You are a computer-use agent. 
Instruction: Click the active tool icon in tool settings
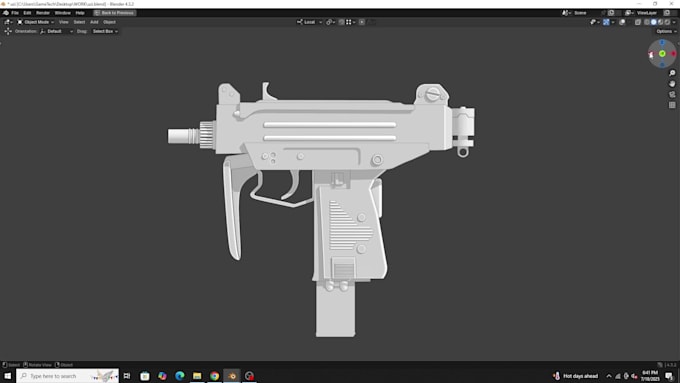8,31
